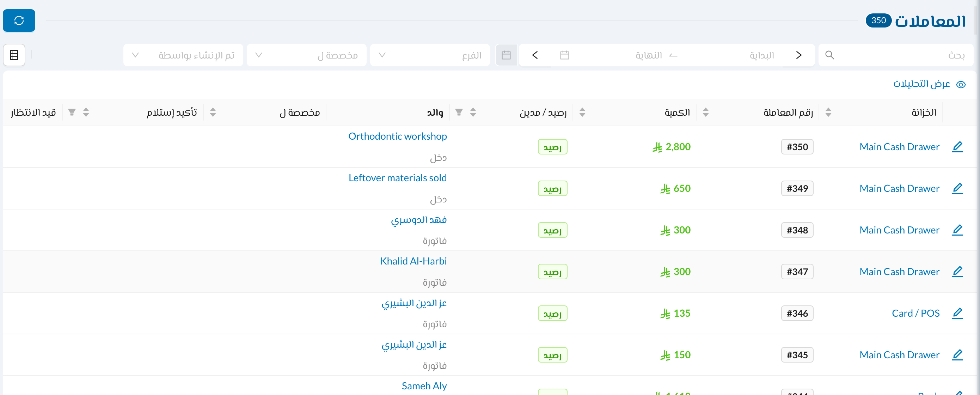Show analytics via عرض التحليلات

coord(929,84)
